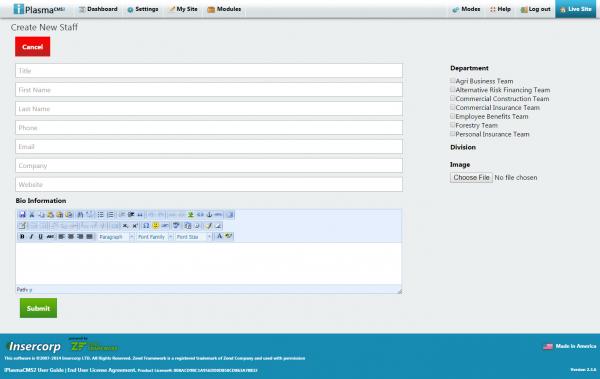Insert a smiley emoticon in the bio

(155, 225)
